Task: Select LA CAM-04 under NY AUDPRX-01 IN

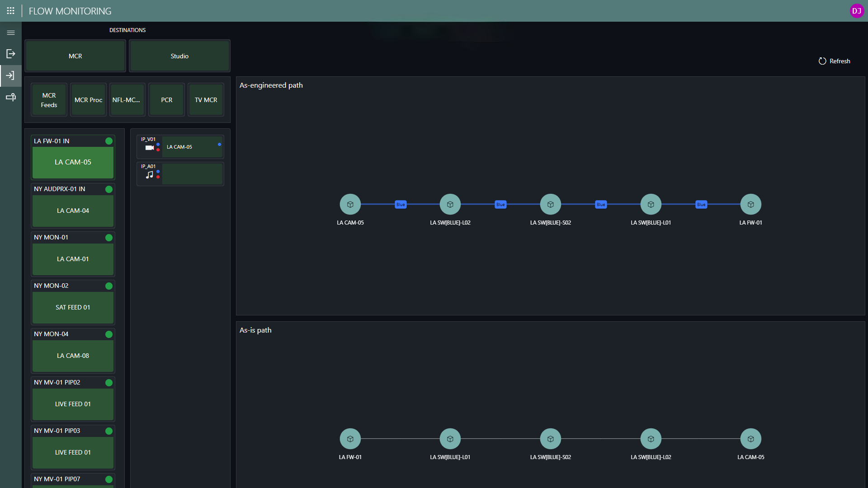Action: [x=73, y=211]
